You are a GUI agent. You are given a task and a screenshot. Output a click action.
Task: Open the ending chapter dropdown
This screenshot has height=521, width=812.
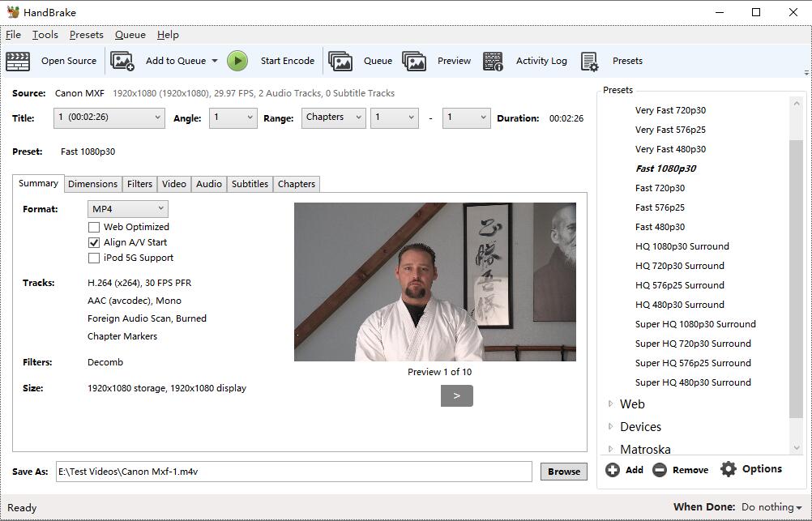tap(467, 117)
